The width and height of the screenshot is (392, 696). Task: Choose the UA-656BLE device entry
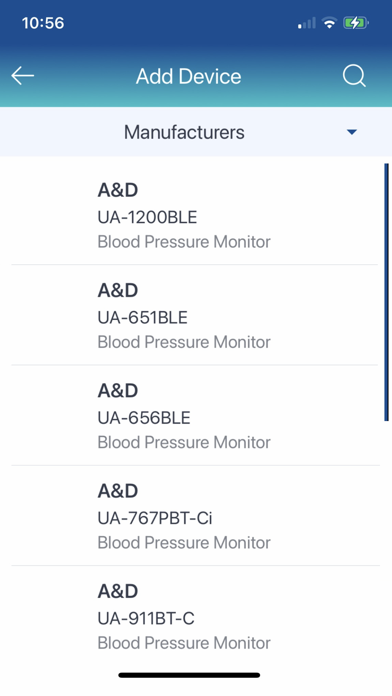click(x=194, y=415)
